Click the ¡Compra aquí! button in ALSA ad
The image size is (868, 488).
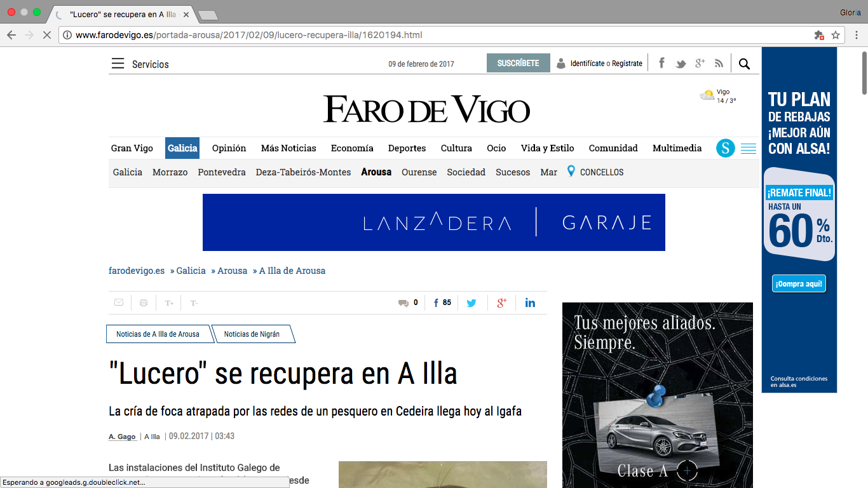[799, 284]
